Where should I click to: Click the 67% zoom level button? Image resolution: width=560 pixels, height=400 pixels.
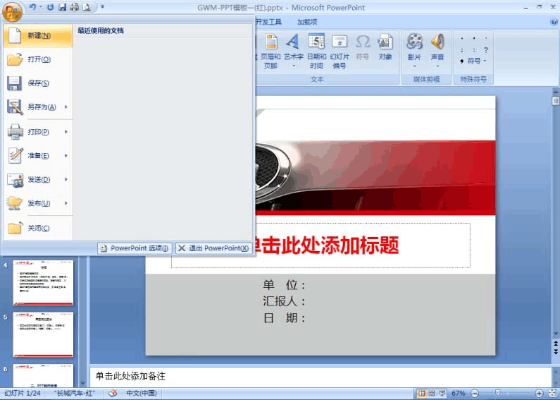click(458, 394)
